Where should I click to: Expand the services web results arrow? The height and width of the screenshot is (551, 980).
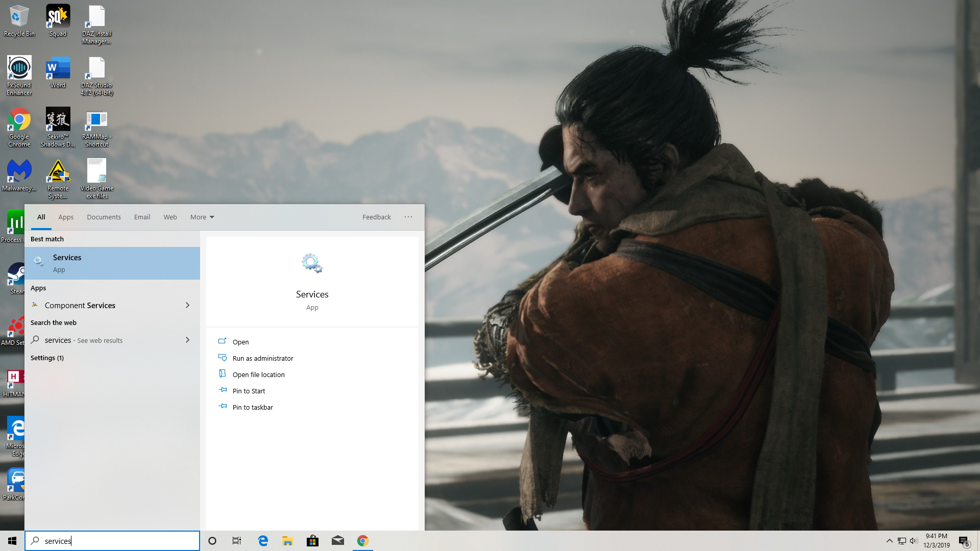(x=187, y=340)
